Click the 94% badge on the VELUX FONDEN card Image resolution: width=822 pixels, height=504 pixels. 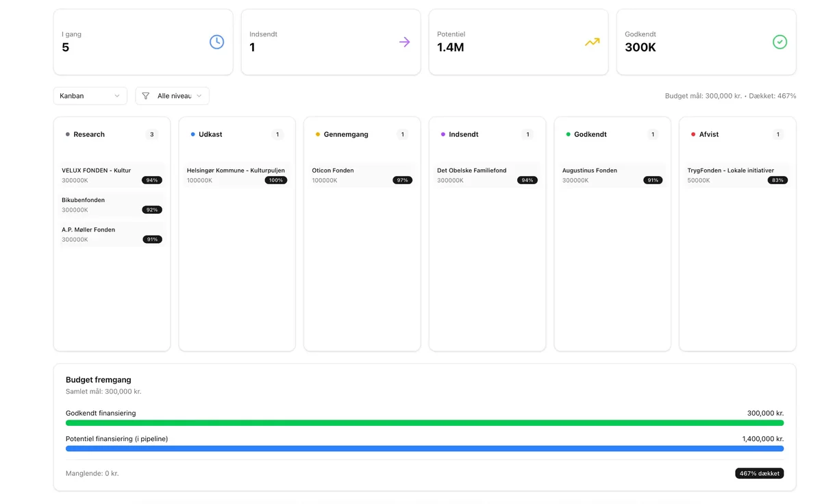pos(151,180)
